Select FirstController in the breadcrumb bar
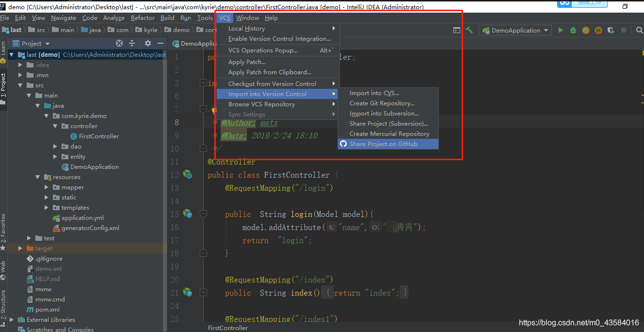This screenshot has width=644, height=332. 227,328
